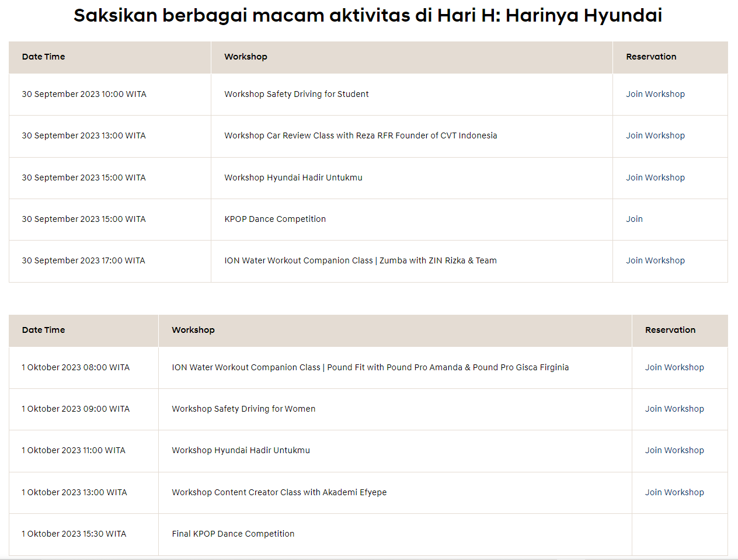The width and height of the screenshot is (738, 560).
Task: Click the page heading about Hari H
Action: (x=368, y=15)
